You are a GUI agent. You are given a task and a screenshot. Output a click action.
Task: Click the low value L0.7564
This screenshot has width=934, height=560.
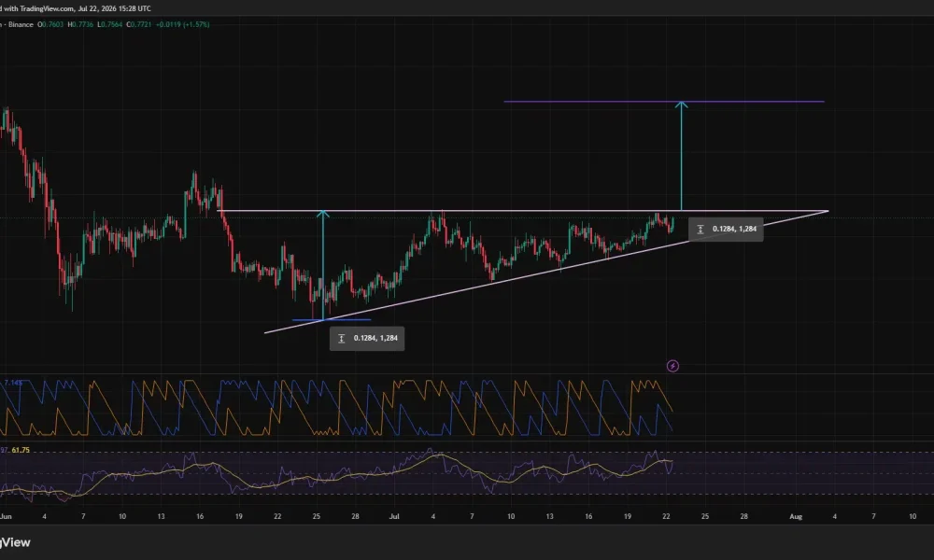tap(109, 24)
